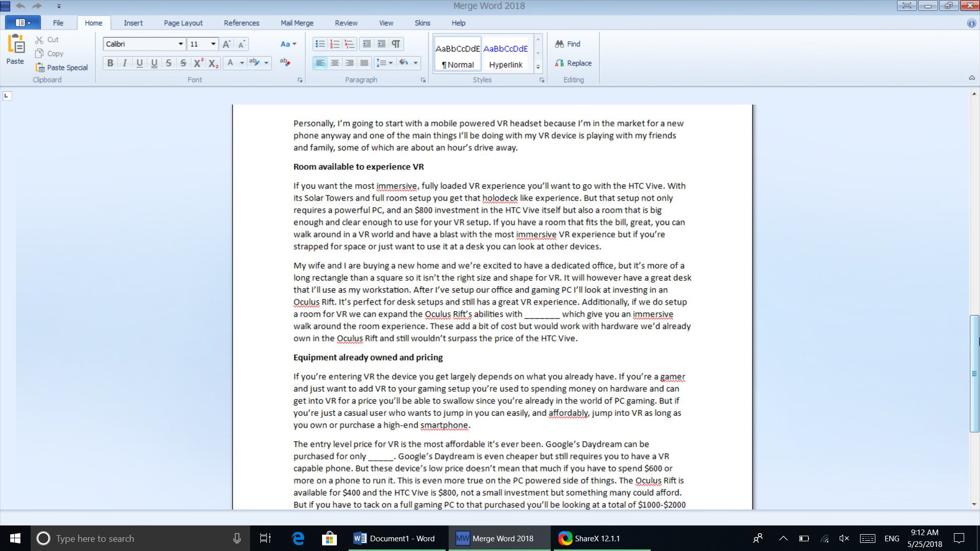Expand the Styles gallery
Image resolution: width=980 pixels, height=551 pixels.
point(538,67)
